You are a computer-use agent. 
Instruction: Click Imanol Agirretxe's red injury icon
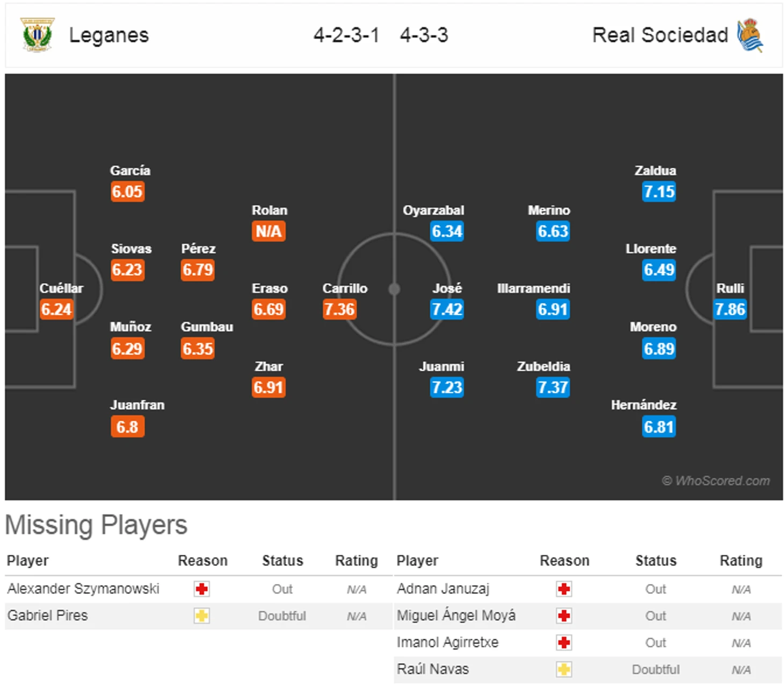564,643
